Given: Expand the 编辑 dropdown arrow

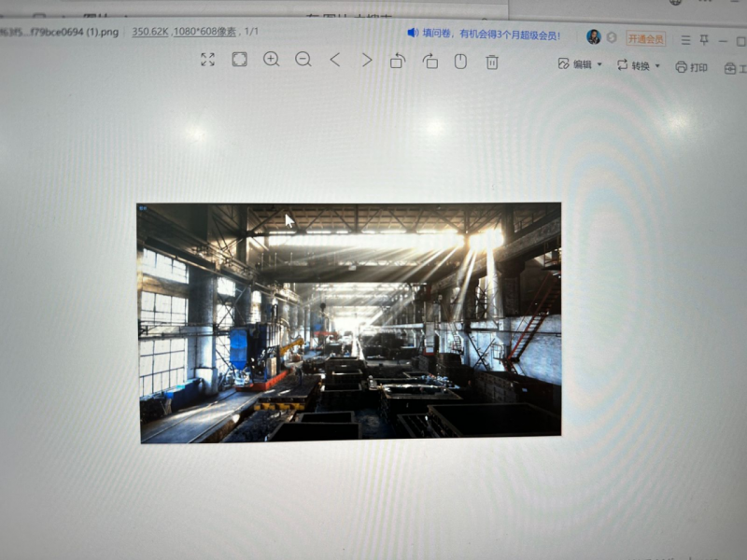Looking at the screenshot, I should [x=599, y=64].
